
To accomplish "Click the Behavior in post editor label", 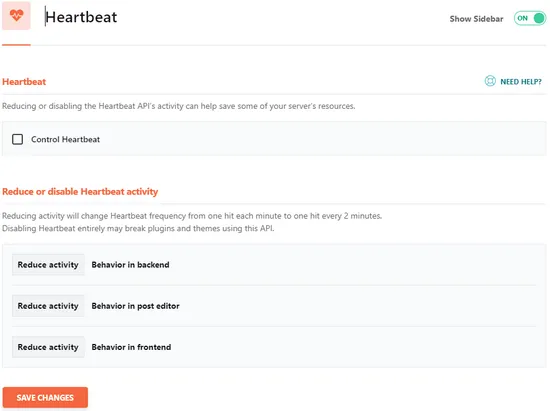I will 135,306.
